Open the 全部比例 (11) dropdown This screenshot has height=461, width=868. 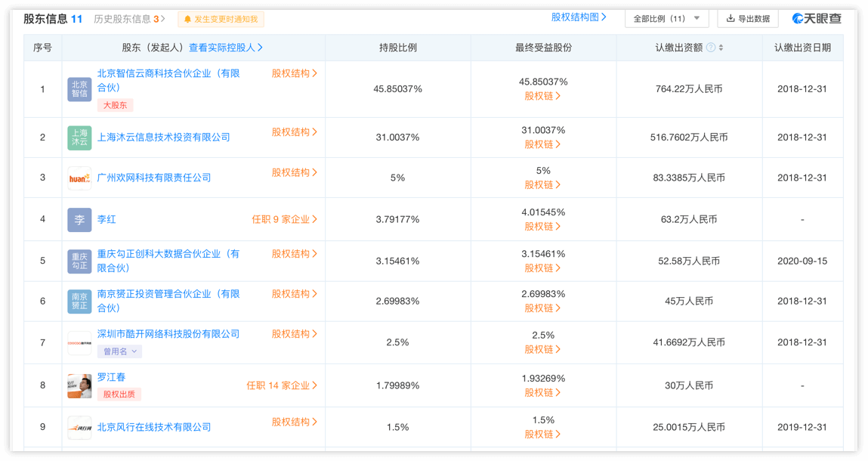666,19
